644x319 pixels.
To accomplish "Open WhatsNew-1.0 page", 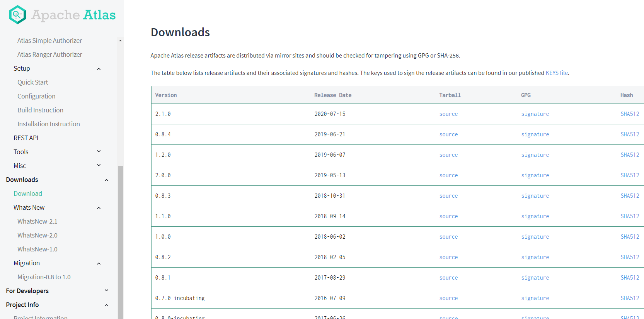I will click(37, 249).
